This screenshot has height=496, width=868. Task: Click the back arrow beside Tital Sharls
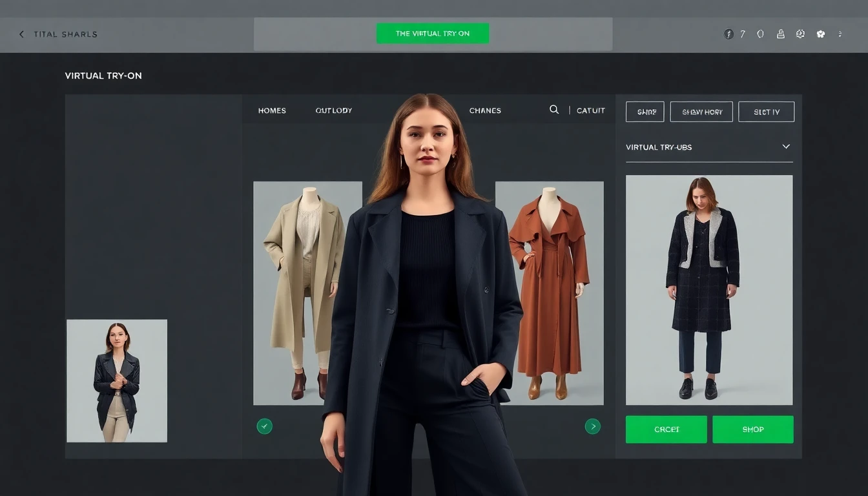[21, 34]
